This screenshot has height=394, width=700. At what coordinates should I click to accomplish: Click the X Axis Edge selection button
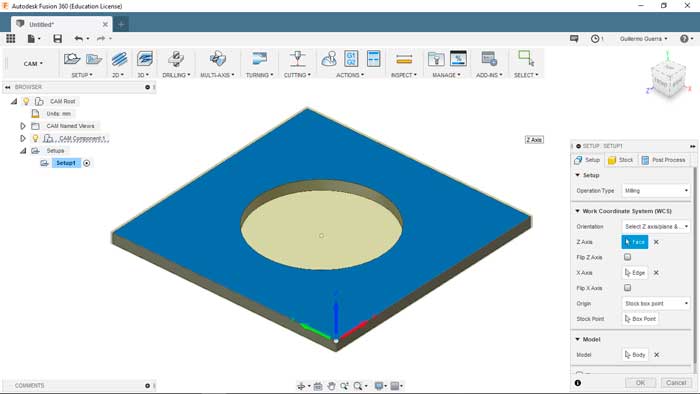point(634,273)
